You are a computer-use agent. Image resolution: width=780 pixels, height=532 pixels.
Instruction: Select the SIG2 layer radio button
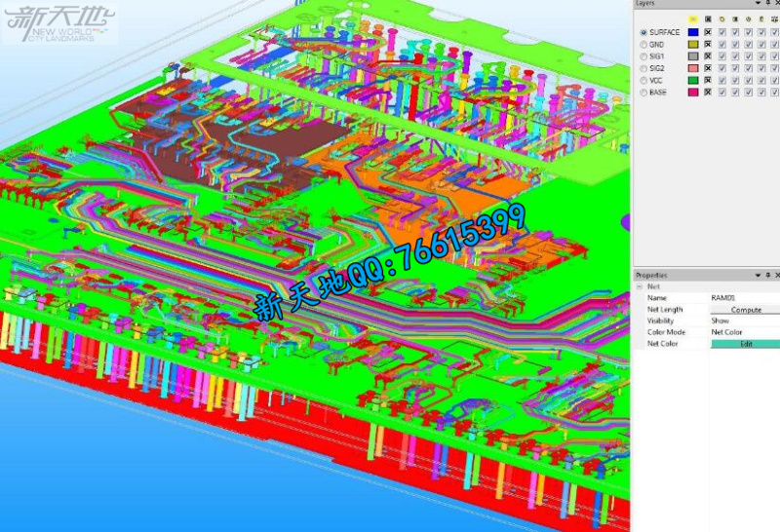click(642, 68)
